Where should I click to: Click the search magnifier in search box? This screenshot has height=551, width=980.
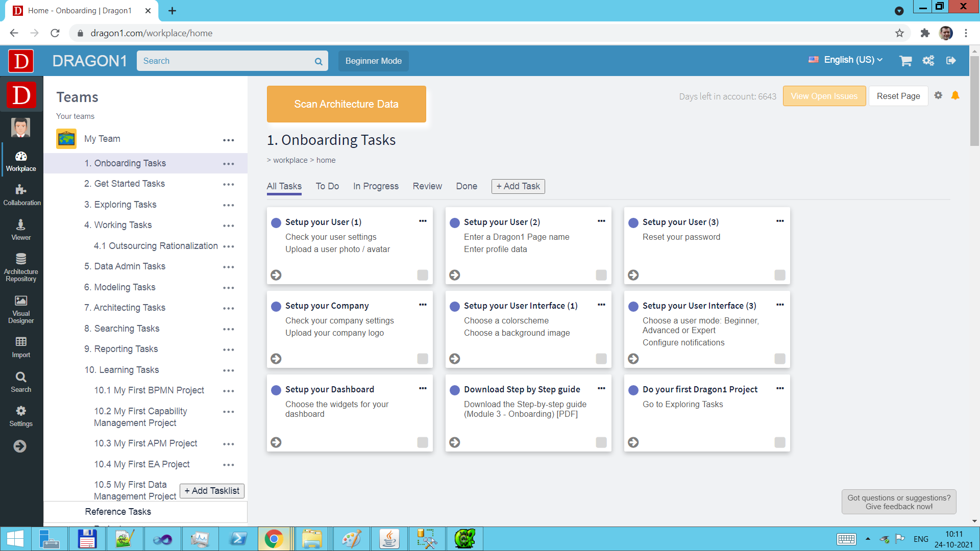318,61
